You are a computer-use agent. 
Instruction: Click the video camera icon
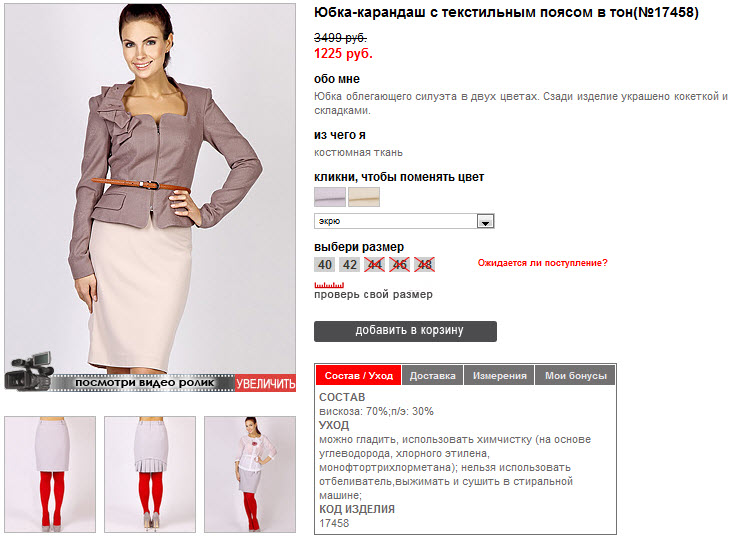[29, 371]
